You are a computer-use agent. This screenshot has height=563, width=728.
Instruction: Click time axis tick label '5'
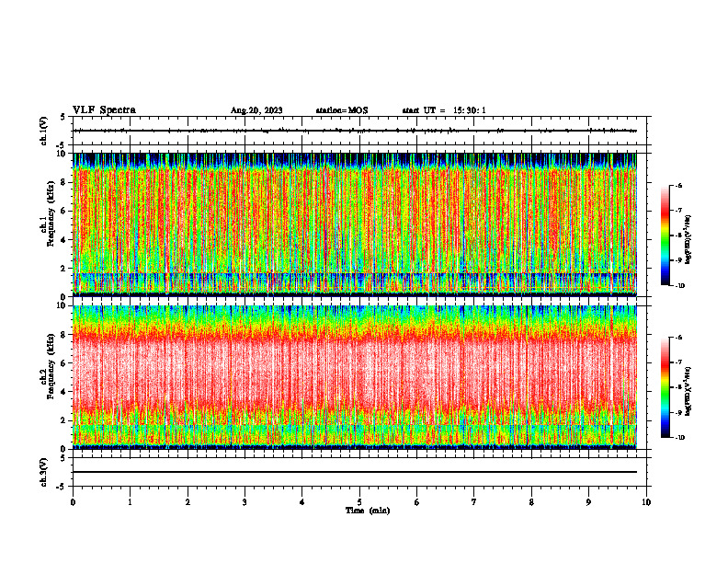359,502
